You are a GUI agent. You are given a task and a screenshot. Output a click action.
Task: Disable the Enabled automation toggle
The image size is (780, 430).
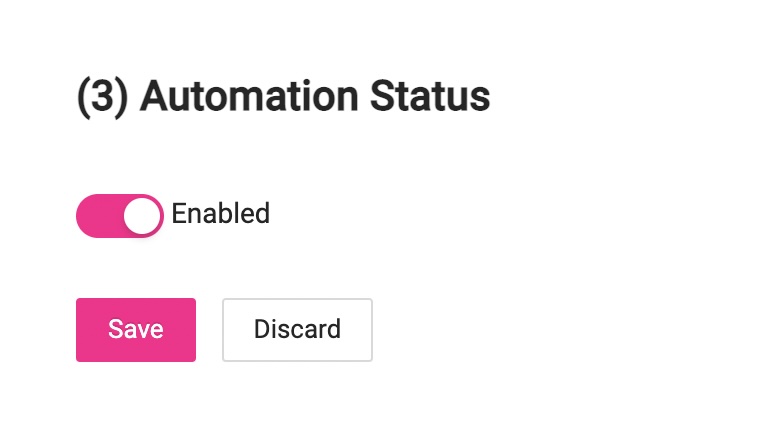click(119, 215)
